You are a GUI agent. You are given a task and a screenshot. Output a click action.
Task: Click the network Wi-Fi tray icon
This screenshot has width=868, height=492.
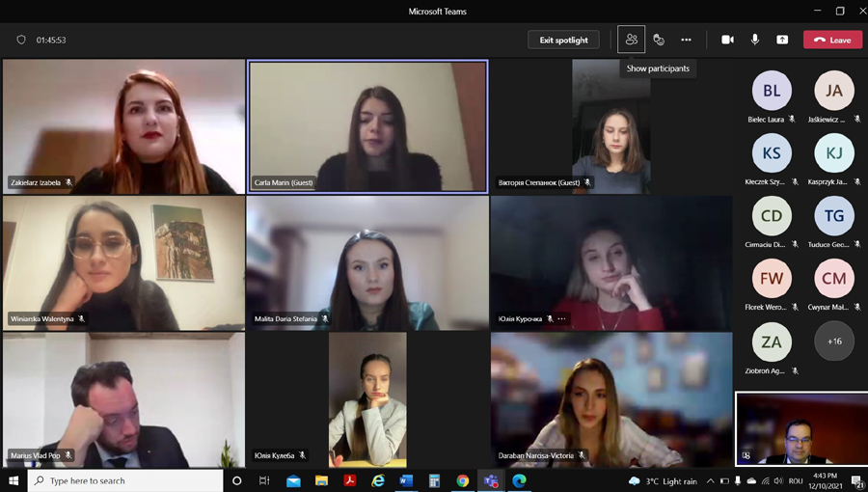765,481
